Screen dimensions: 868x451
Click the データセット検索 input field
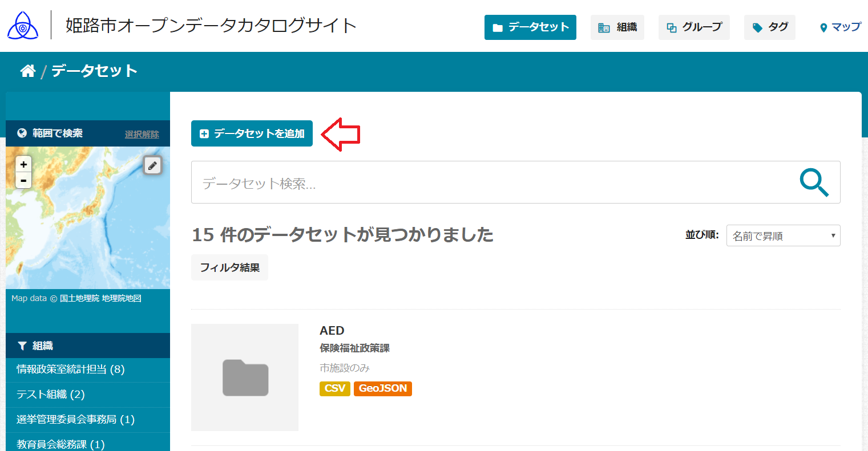click(491, 182)
